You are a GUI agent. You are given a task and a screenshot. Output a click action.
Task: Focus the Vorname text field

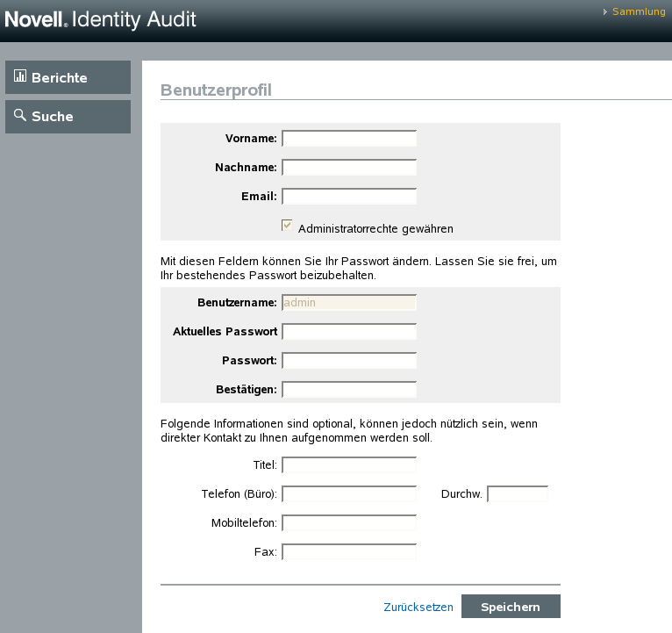349,138
